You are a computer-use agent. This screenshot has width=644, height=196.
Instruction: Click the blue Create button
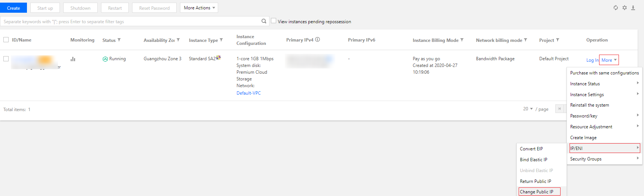[x=13, y=8]
